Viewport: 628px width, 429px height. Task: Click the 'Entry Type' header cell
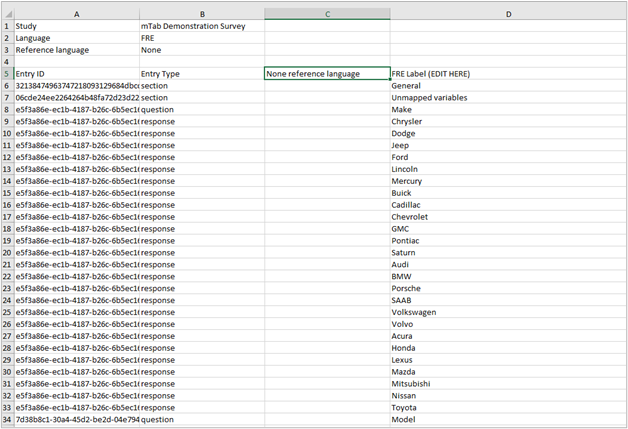point(202,74)
